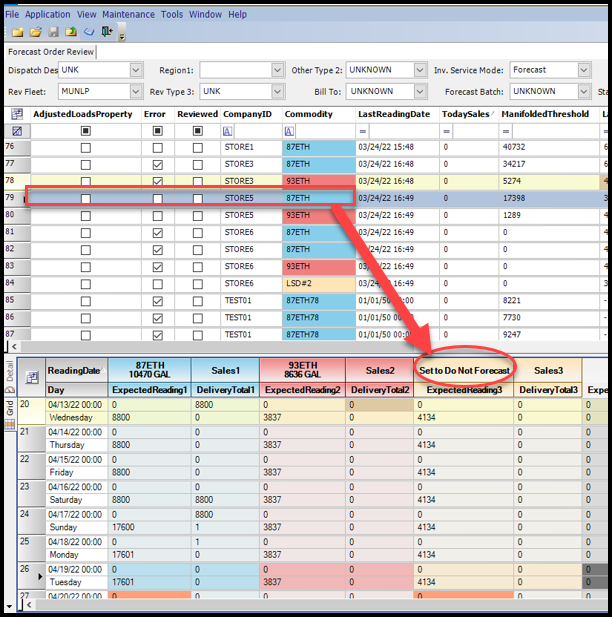The image size is (612, 617).
Task: Sort by TodaySales column header
Action: [x=467, y=114]
